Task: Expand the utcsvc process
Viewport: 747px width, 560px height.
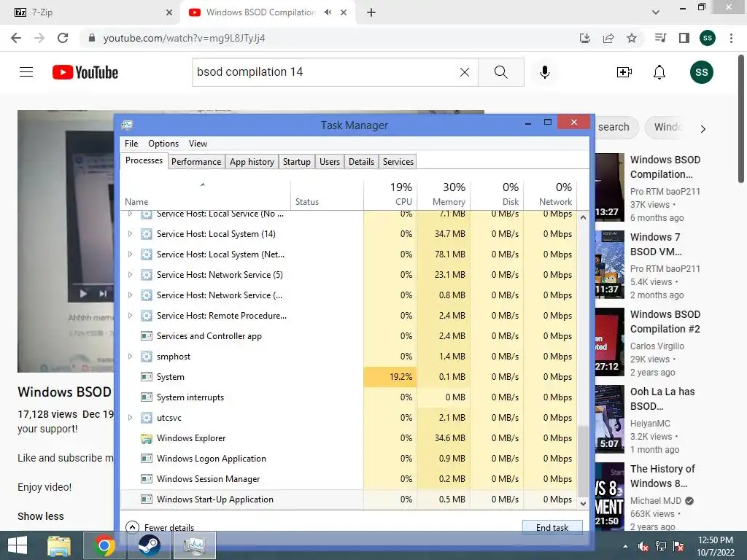Action: [130, 418]
